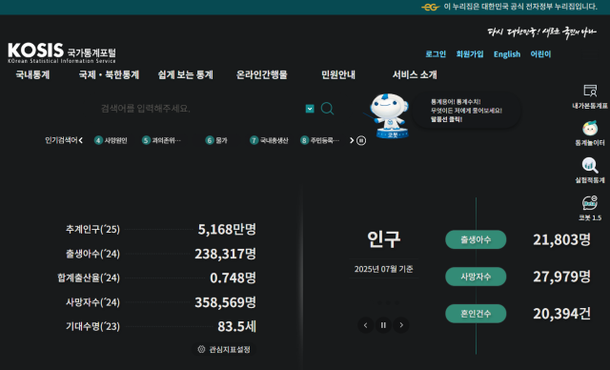Click the 추계인구('25) indicator label
The height and width of the screenshot is (370, 610).
coord(93,230)
